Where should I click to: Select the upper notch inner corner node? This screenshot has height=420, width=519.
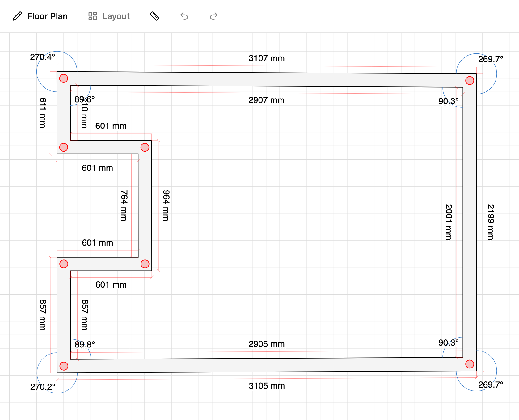pos(145,147)
